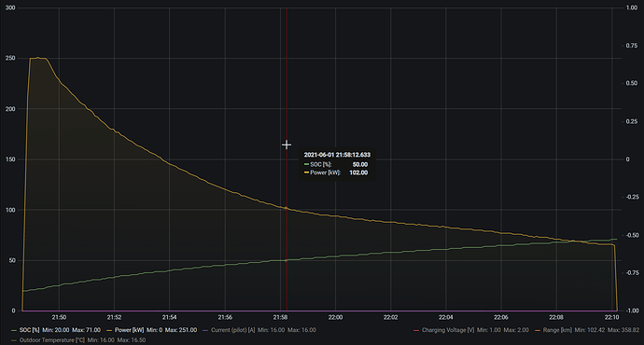Toggle Charging Voltage [V] legend entry

(448, 330)
